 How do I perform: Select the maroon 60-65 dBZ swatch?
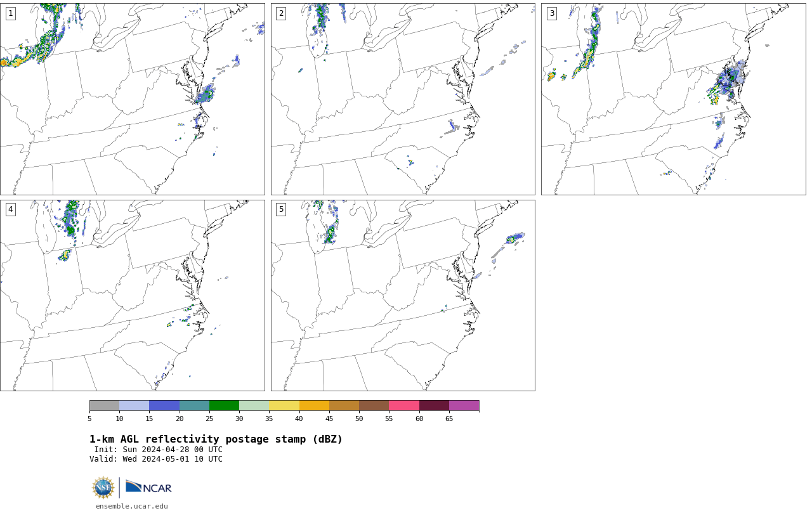434,406
